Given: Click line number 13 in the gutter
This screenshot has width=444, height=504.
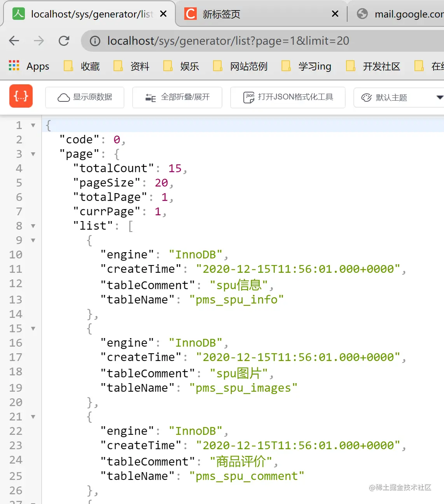Looking at the screenshot, I should point(16,300).
